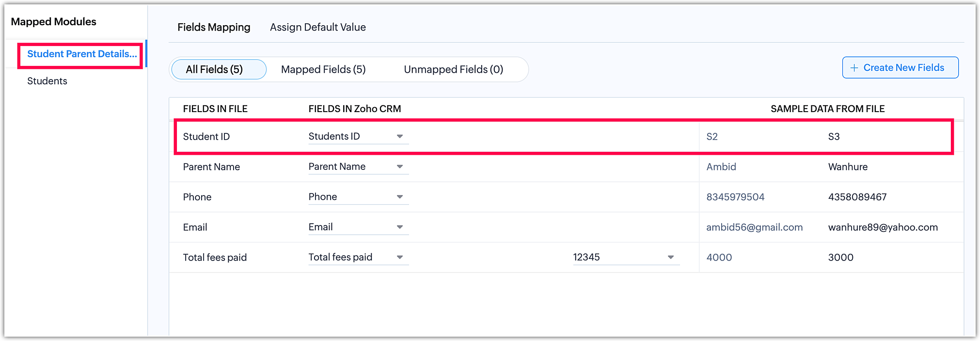The image size is (980, 341).
Task: Select the Students module in sidebar
Action: click(x=47, y=81)
